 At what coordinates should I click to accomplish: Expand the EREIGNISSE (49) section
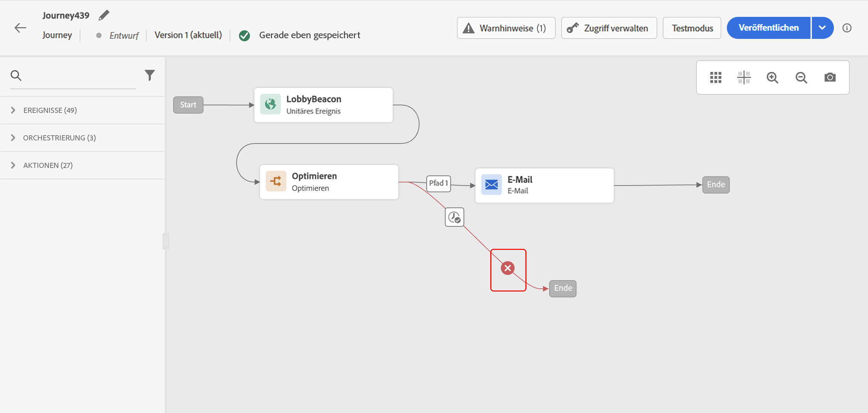pos(50,110)
